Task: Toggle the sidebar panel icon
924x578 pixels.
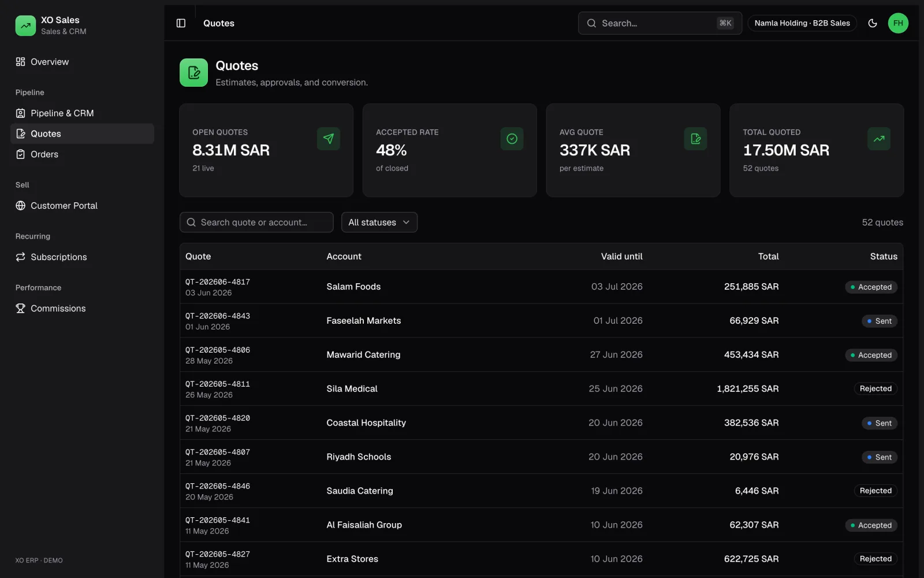Action: pos(181,23)
